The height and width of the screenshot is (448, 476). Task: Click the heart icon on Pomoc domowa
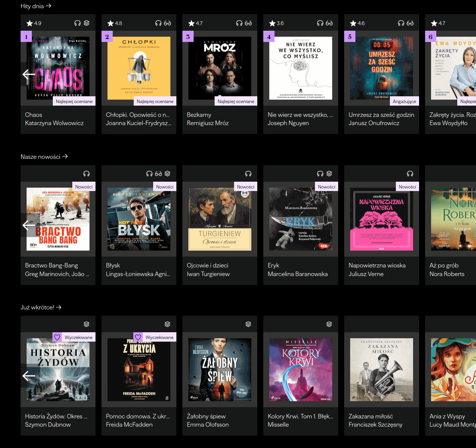click(x=138, y=337)
